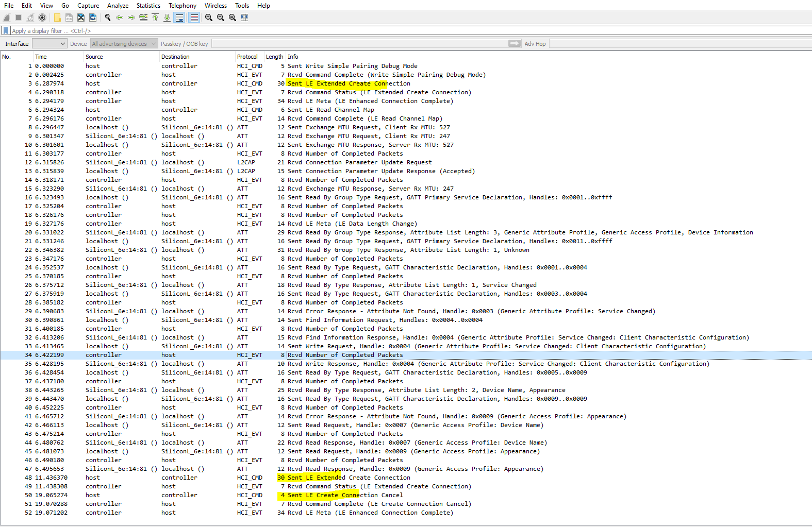Stop the running capture
Viewport: 812px width, 527px height.
click(19, 18)
